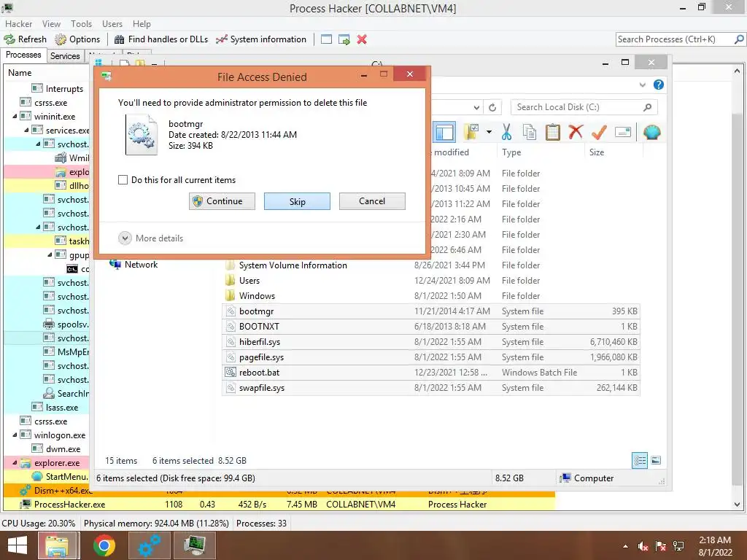Check 'Do this for all current items'
The image size is (747, 560).
tap(123, 180)
